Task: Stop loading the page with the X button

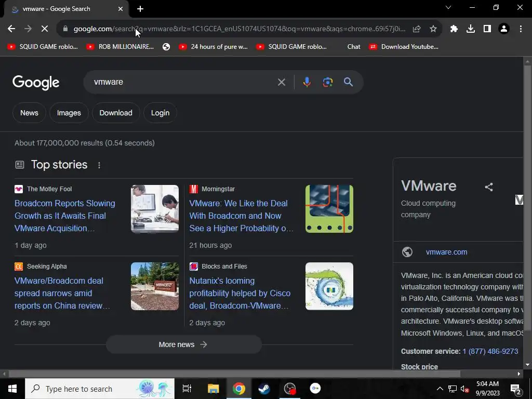Action: 45,29
